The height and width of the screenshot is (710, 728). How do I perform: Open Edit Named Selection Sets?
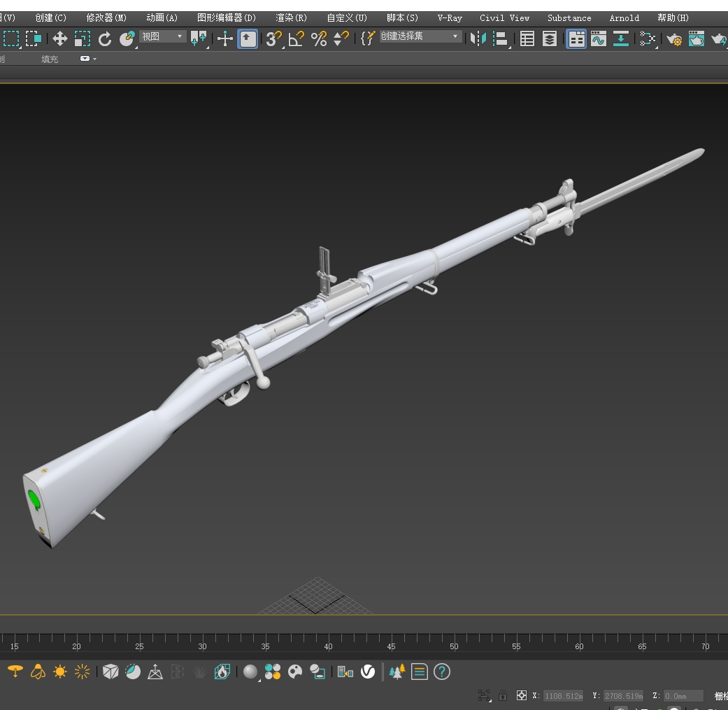pos(367,38)
